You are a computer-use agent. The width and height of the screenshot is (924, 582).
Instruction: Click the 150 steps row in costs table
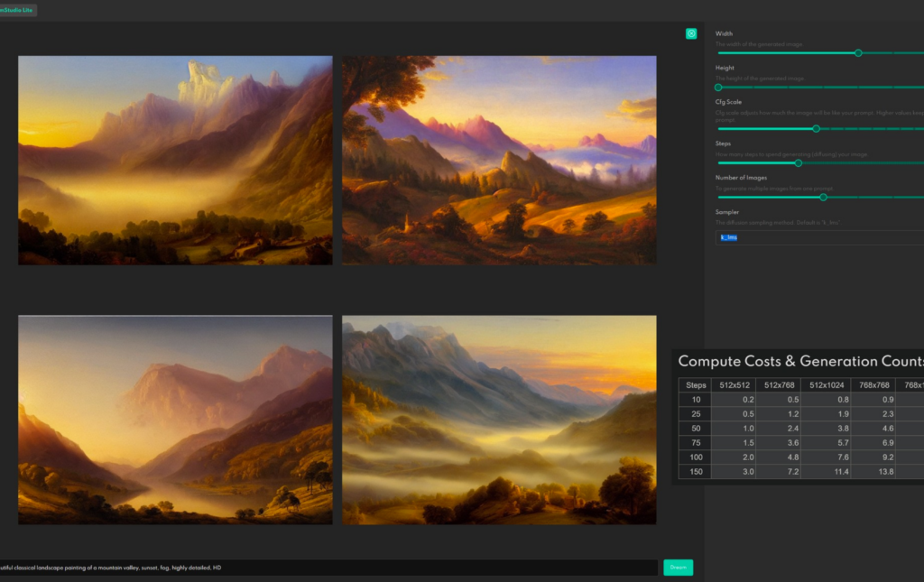point(696,472)
